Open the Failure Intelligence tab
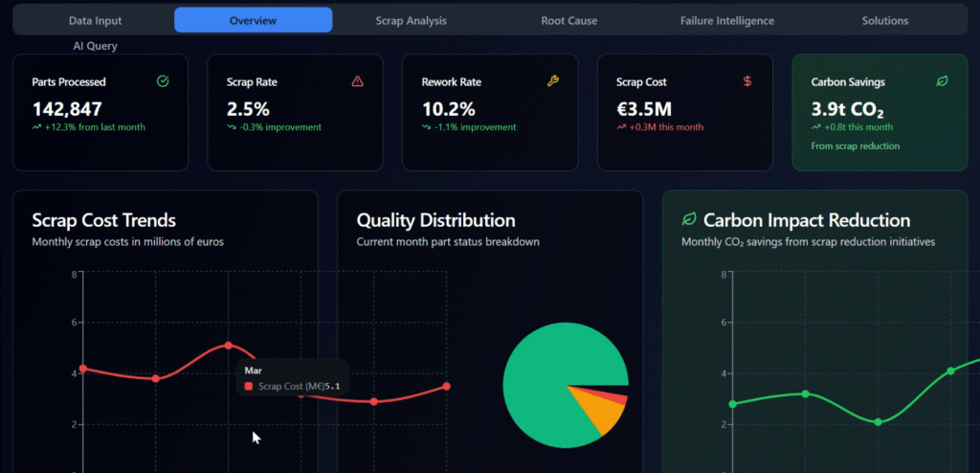Screen dimensions: 980x473 (x=726, y=20)
